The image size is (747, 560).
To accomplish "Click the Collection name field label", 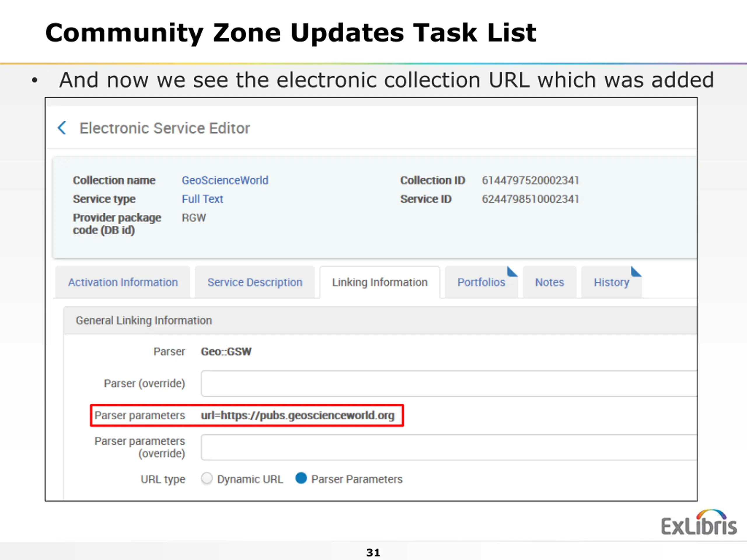I will coord(114,180).
